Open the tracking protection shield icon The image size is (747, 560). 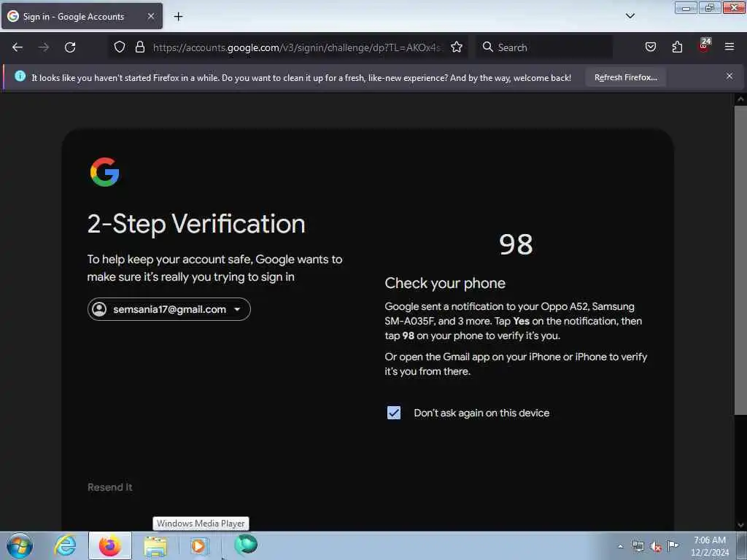(x=120, y=47)
